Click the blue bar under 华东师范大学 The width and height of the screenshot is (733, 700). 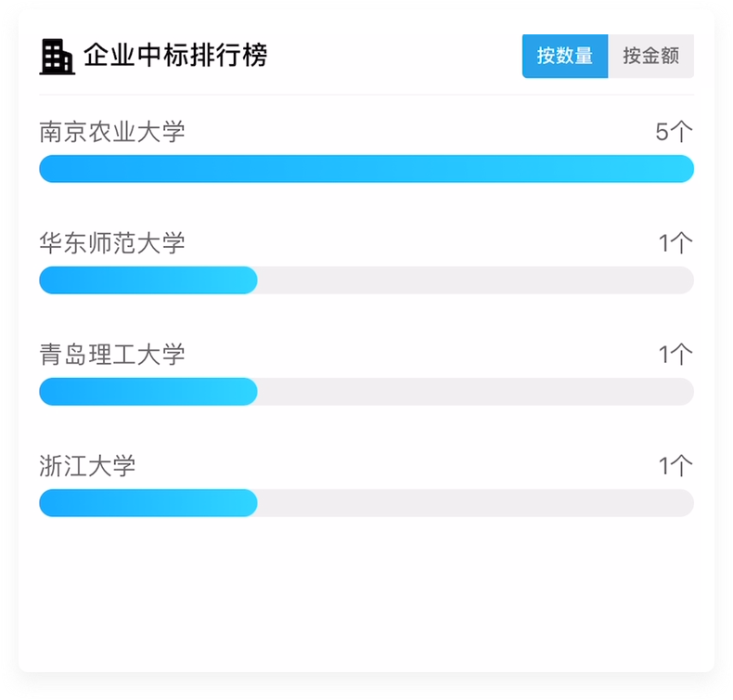coord(148,280)
